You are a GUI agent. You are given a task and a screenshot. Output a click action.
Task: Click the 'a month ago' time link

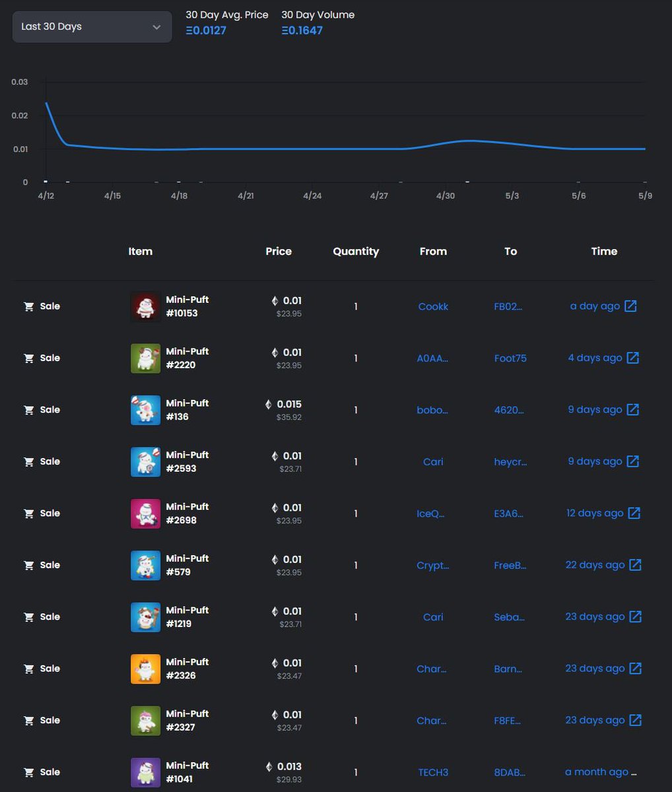coord(597,772)
